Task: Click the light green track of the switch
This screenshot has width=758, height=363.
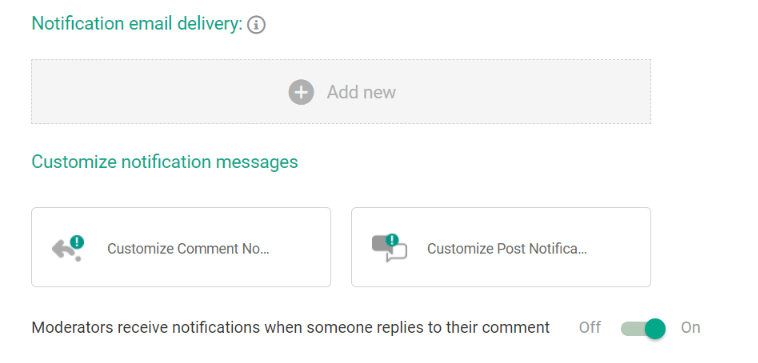Action: click(x=632, y=329)
